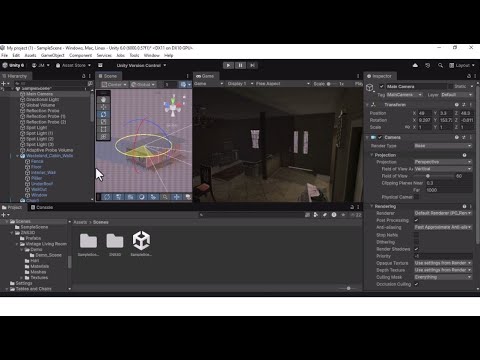Select the Transform tool in Scene toolbar
Screen dimensions: 480x360
(103, 137)
